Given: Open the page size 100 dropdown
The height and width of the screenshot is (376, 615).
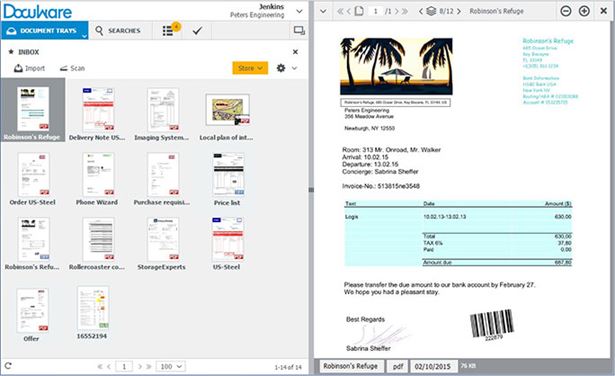Looking at the screenshot, I should tap(171, 366).
